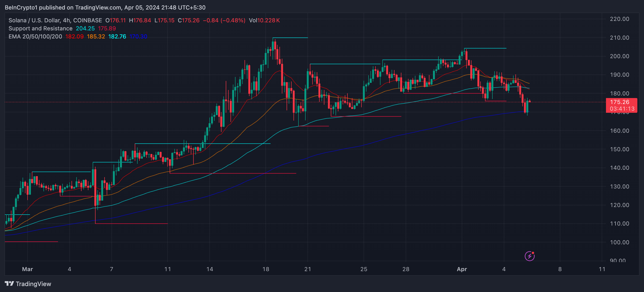
Task: Click the 18 date on time axis
Action: (265, 269)
